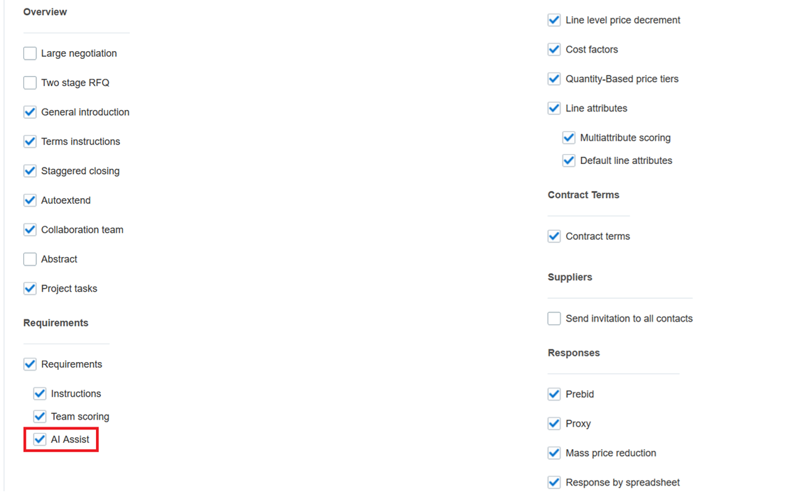Check the Two stage RFQ option
The height and width of the screenshot is (504, 812).
point(30,82)
